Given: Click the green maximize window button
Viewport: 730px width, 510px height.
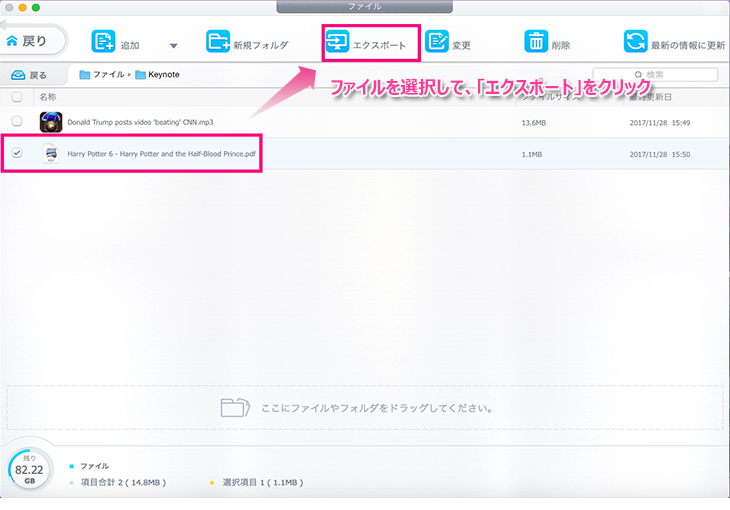Looking at the screenshot, I should (36, 7).
